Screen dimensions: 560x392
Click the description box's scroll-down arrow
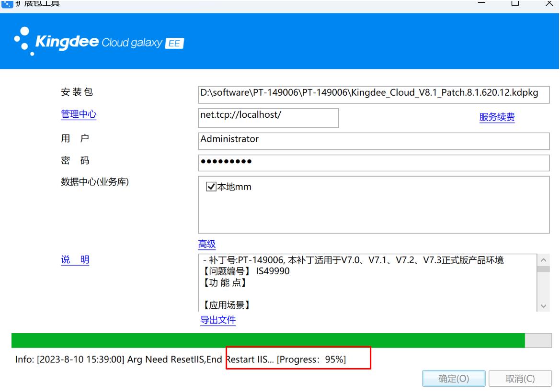coord(543,306)
